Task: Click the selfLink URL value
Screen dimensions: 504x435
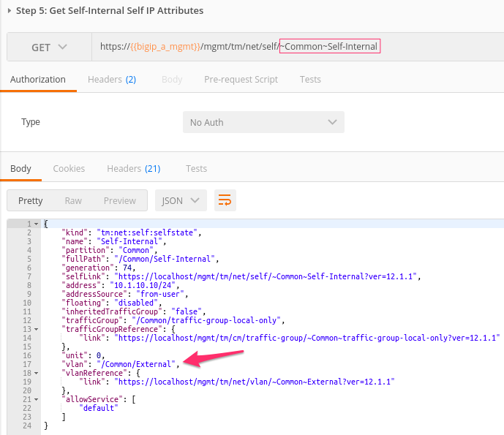Action: pos(266,276)
